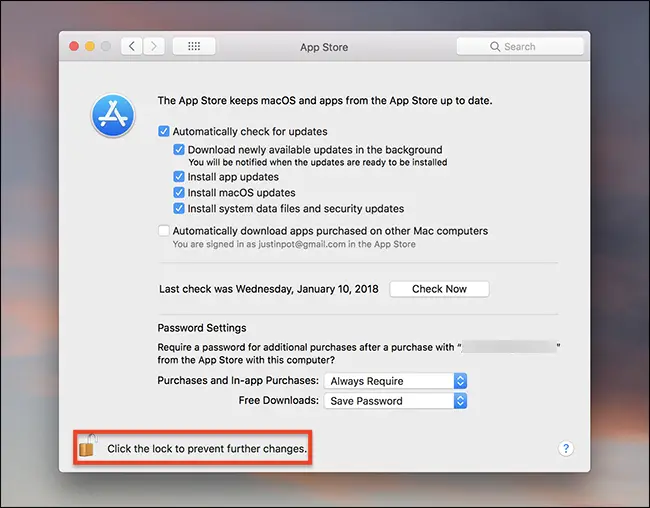Disable Install app updates checkbox
This screenshot has width=650, height=508.
coord(179,177)
